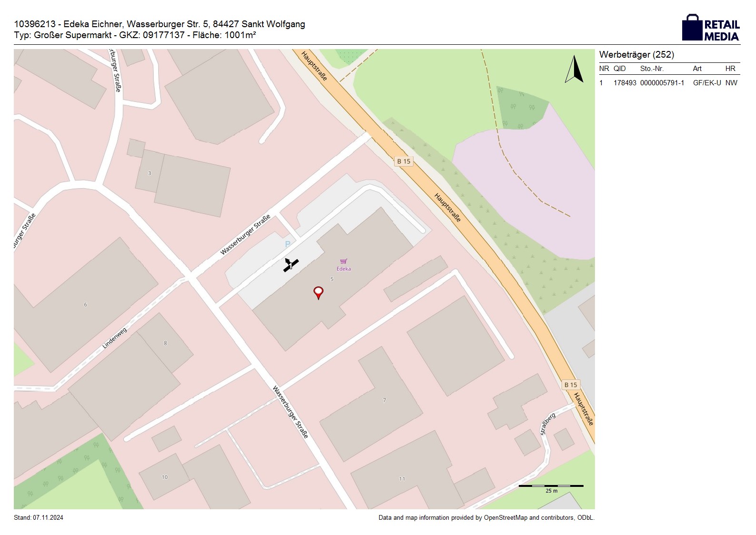Viewport: 756px width, 535px height.
Task: Select building number 11 on map
Action: [402, 479]
